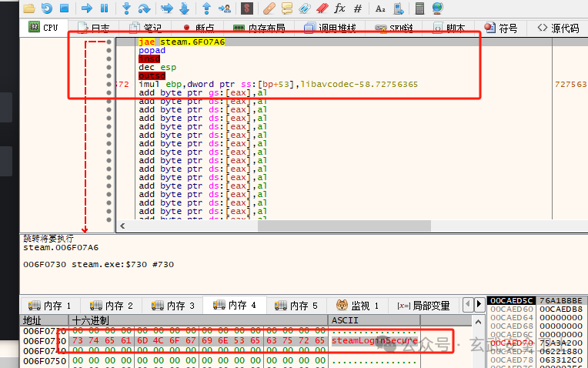Viewport: 588px width, 368px height.
Task: Click the dump tabs scroll-right arrow
Action: (479, 304)
